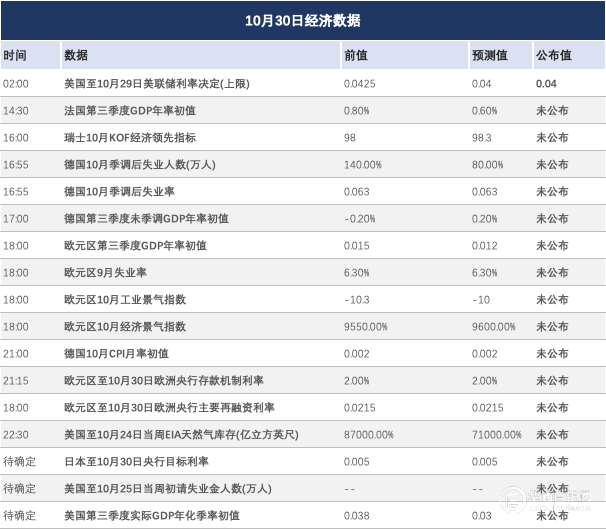
Task: Open 法国第三季度GDP年率初值 row
Action: coord(128,111)
